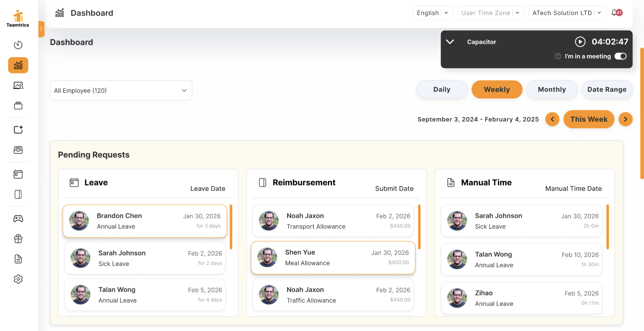Open Noah Jaxon Transport Allowance request
Screen dimensions: 644x331
point(333,221)
